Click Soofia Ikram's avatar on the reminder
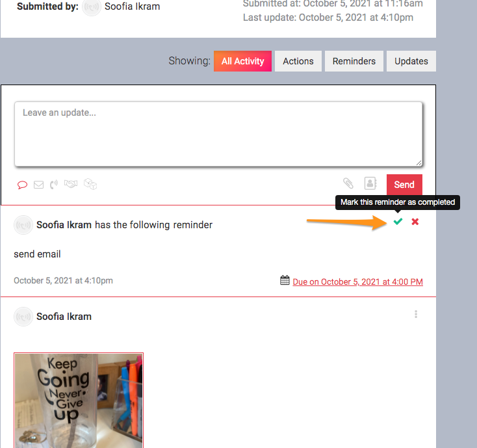Image resolution: width=477 pixels, height=448 pixels. coord(23,225)
